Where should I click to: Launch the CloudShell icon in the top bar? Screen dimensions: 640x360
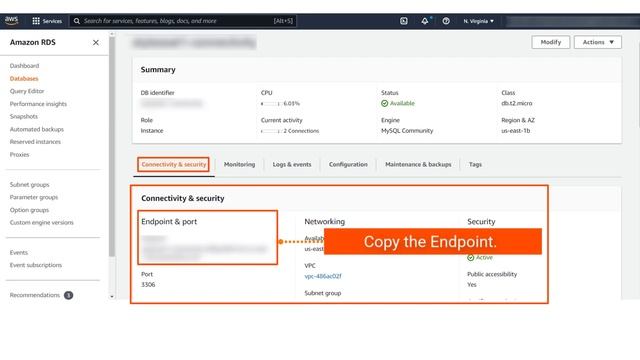point(404,21)
